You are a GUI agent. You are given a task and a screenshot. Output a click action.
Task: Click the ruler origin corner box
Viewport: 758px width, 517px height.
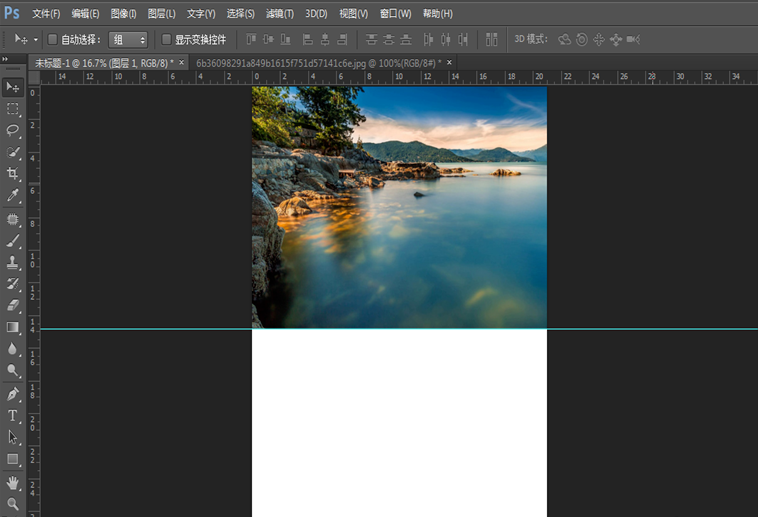point(34,77)
